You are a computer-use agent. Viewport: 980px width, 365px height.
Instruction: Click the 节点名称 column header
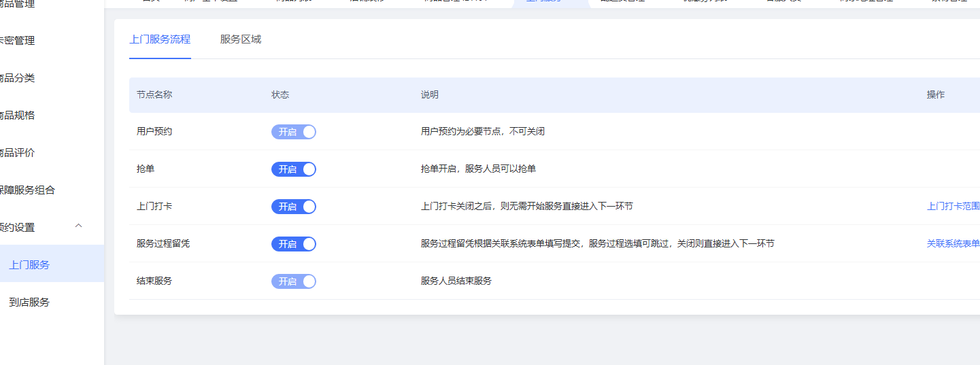coord(154,95)
